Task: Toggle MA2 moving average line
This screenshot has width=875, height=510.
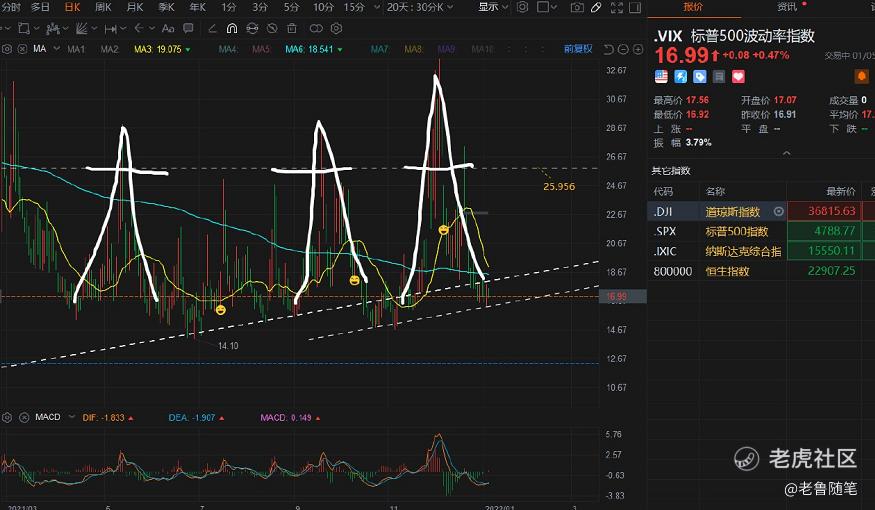Action: click(x=109, y=49)
